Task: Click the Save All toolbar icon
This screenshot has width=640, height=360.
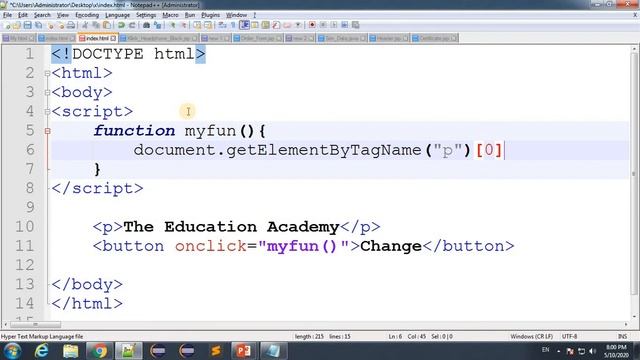Action: click(38, 25)
